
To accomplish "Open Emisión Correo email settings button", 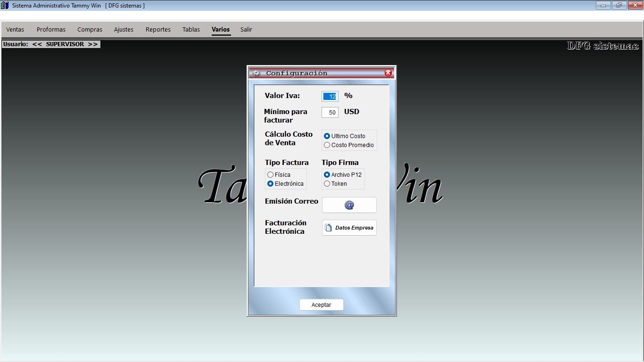I will tap(349, 205).
